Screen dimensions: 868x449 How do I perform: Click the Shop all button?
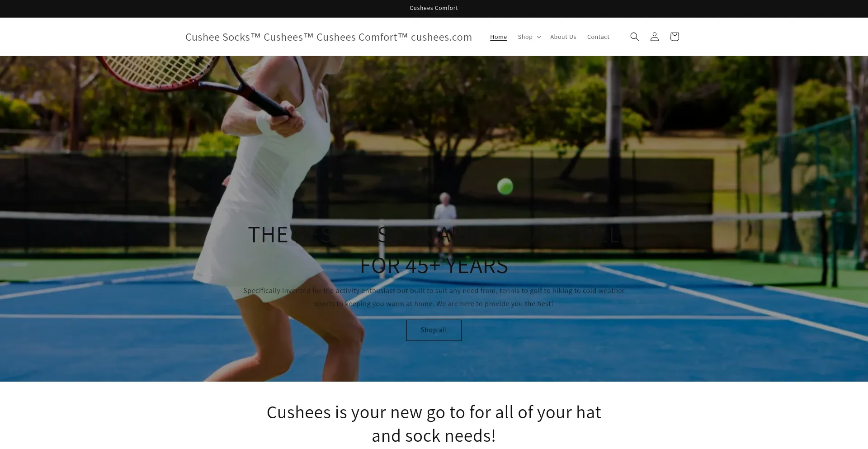pos(434,330)
